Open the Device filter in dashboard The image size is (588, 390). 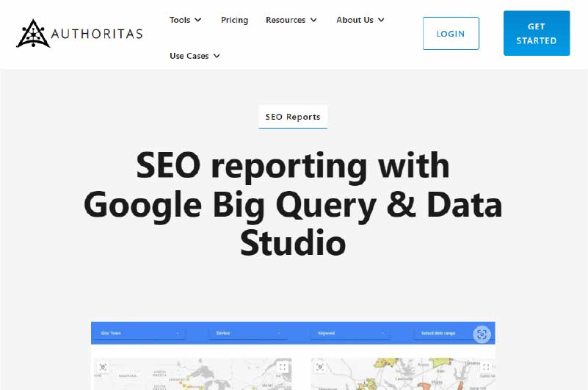[248, 333]
